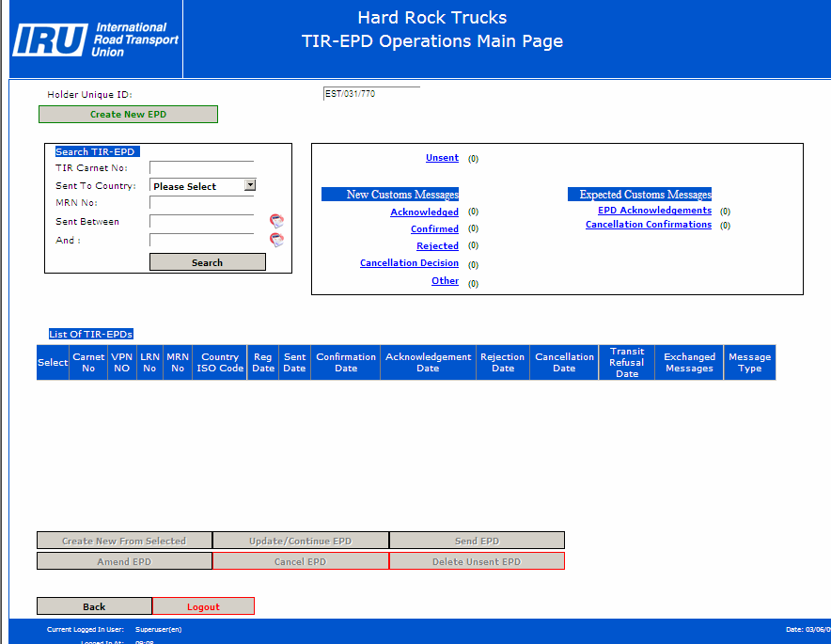Go back with the Back button
Image resolution: width=831 pixels, height=644 pixels.
(x=94, y=606)
